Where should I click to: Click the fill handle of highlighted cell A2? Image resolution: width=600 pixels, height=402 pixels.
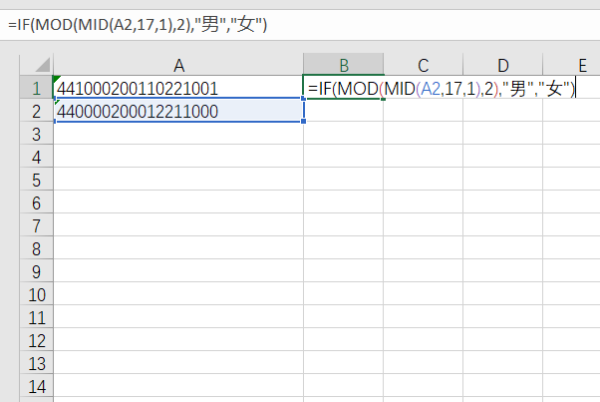click(x=303, y=121)
